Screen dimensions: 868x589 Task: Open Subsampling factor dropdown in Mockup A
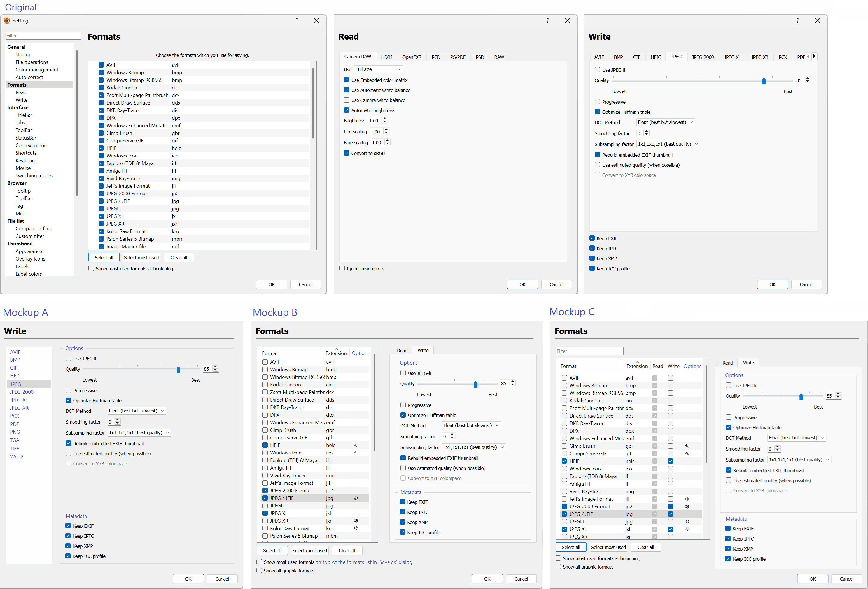click(x=139, y=432)
